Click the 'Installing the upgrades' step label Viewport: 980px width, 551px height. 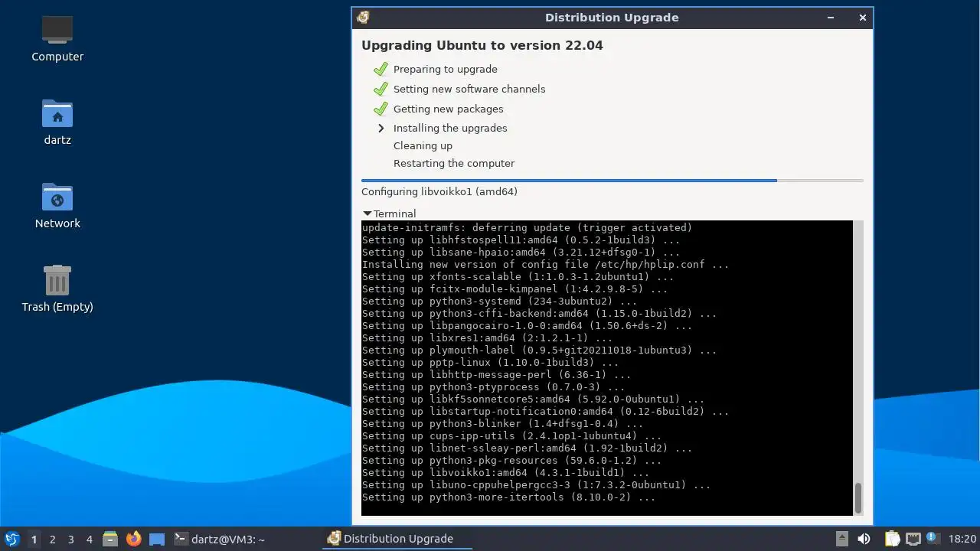pyautogui.click(x=450, y=128)
